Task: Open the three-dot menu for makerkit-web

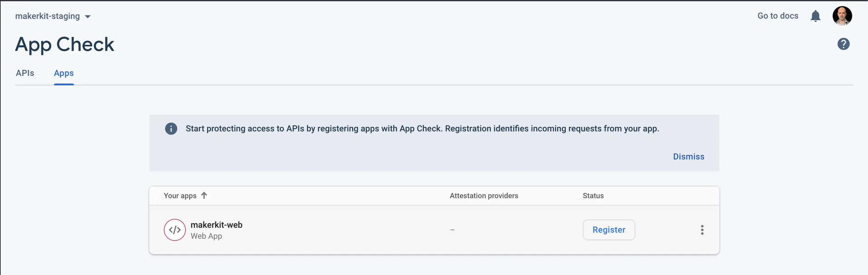Action: (702, 230)
